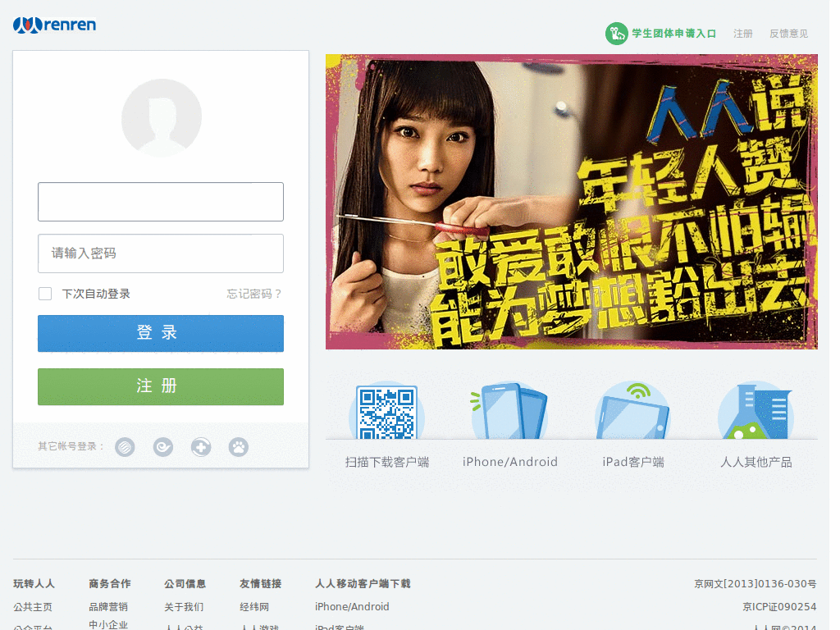The image size is (840, 630).
Task: Click inside the password input field
Action: tap(160, 253)
